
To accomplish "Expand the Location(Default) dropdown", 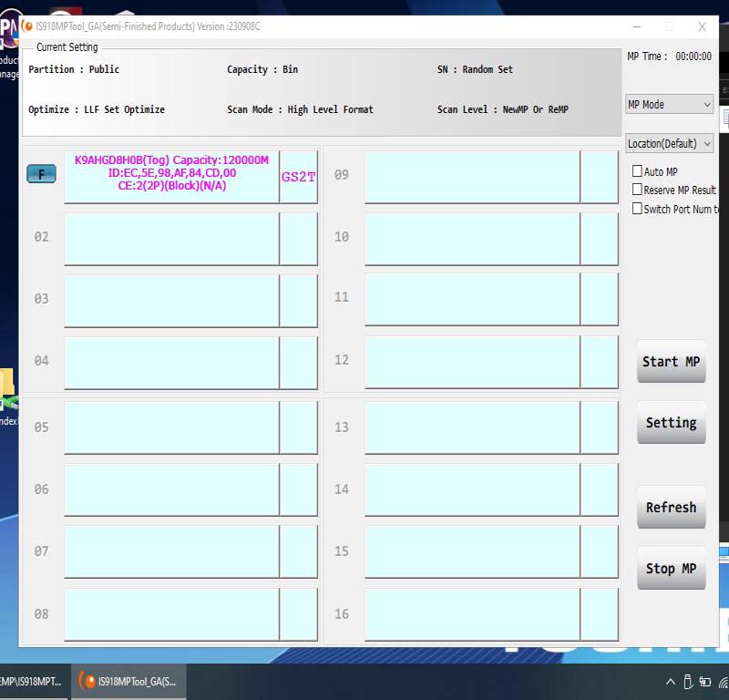I will tap(669, 144).
